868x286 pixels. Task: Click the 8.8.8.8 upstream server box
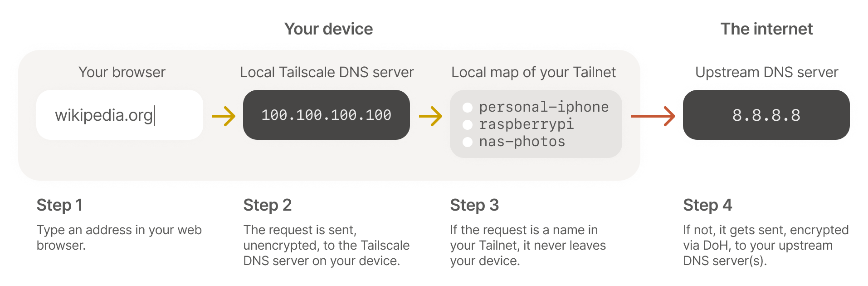pyautogui.click(x=766, y=115)
